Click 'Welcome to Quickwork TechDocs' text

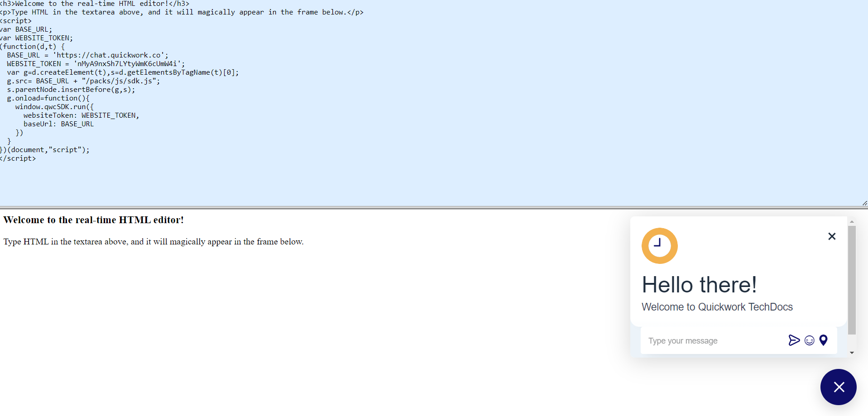pyautogui.click(x=717, y=307)
